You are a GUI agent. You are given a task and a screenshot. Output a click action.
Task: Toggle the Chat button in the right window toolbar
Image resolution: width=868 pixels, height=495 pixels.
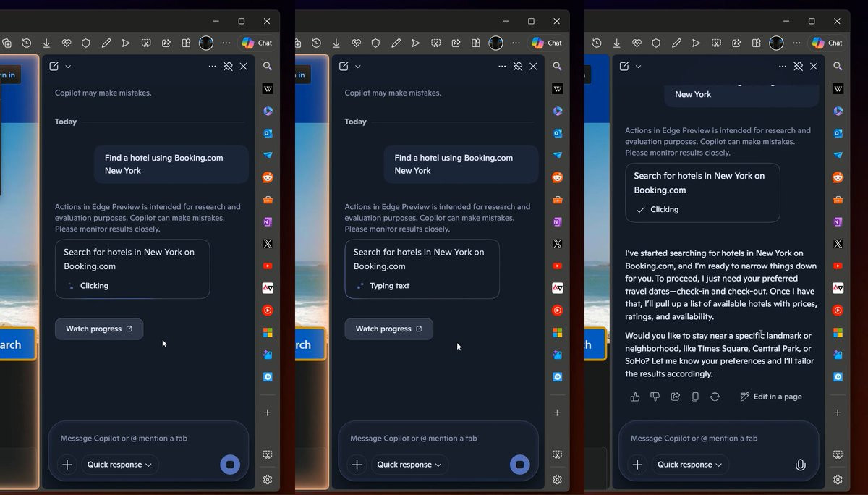tap(827, 43)
